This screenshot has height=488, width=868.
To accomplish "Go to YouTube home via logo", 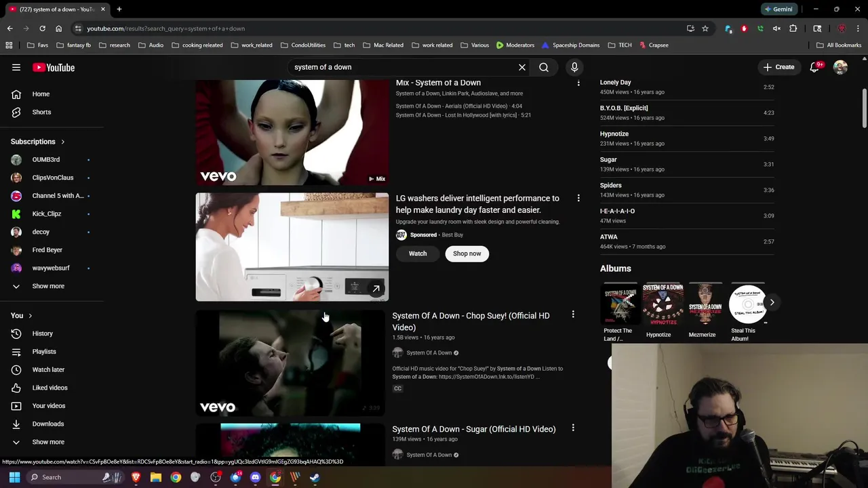I will [54, 67].
